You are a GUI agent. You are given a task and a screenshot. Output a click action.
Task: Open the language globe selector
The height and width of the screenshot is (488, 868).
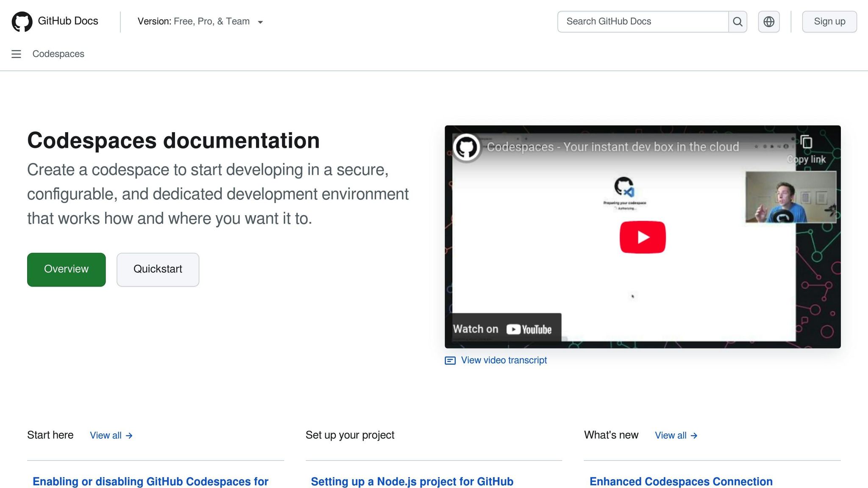(769, 22)
